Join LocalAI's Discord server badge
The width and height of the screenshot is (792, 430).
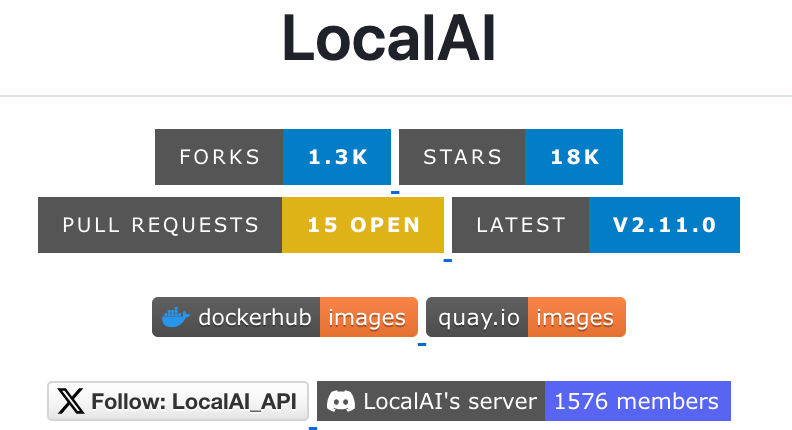point(524,401)
